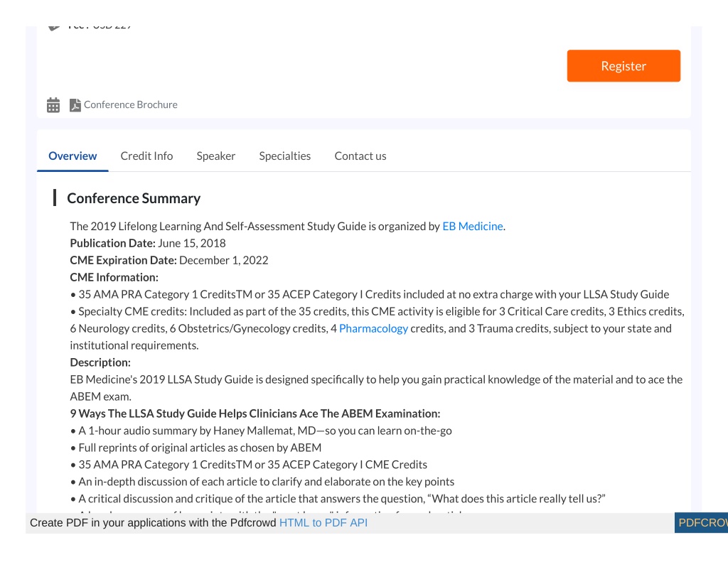This screenshot has height=562, width=728.
Task: Follow the EB Medicine link
Action: (473, 226)
